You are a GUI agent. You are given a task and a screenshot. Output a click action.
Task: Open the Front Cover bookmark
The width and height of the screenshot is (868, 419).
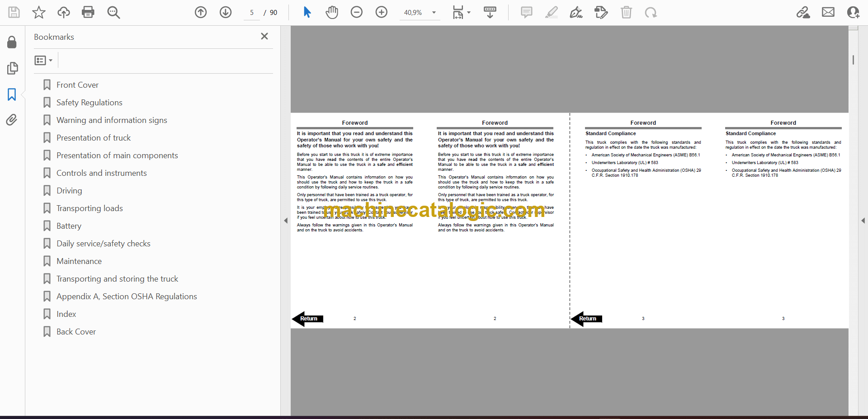(x=77, y=85)
